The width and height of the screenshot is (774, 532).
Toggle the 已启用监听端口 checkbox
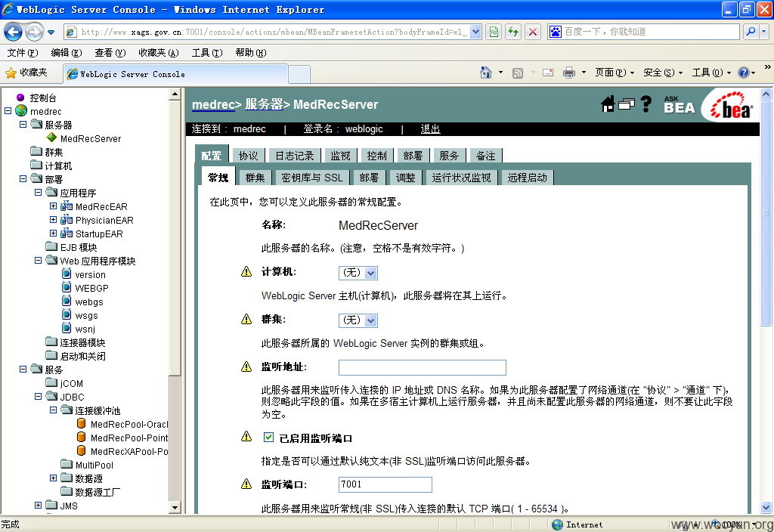tap(268, 438)
